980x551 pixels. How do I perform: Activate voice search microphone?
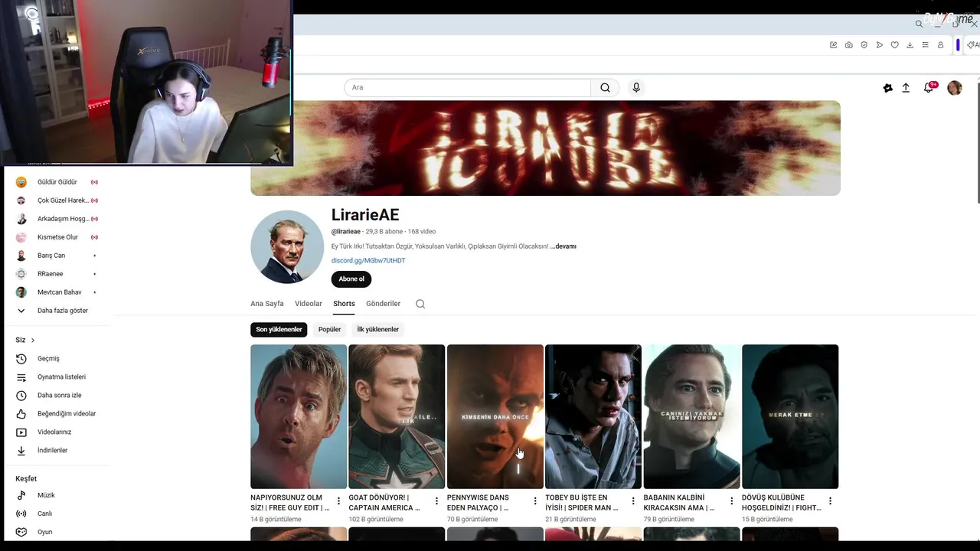pos(636,87)
